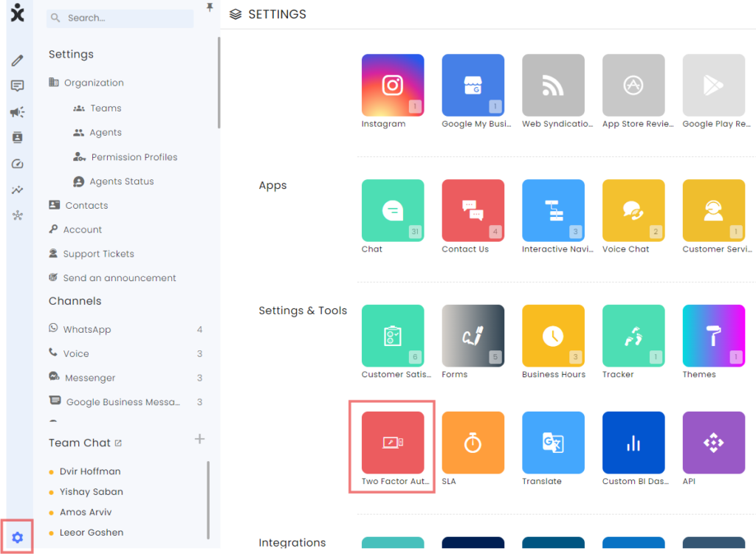Open the Interactive Navigation app tile
The height and width of the screenshot is (554, 756).
tap(553, 211)
